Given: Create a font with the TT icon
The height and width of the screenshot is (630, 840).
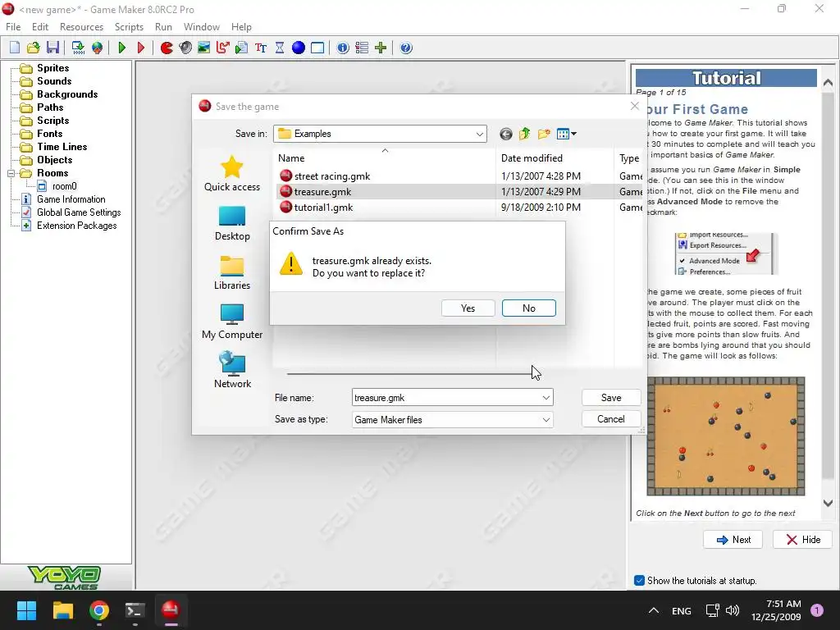Looking at the screenshot, I should pos(261,48).
